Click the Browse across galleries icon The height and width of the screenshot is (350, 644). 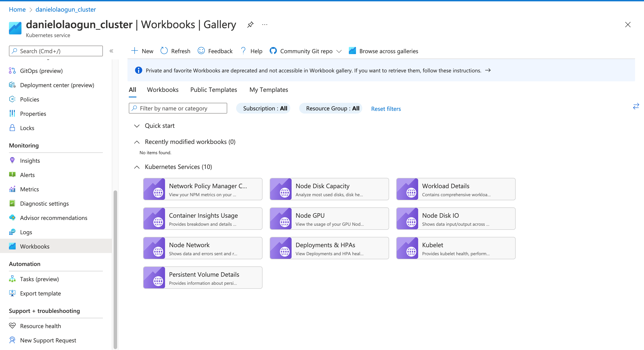(x=352, y=51)
